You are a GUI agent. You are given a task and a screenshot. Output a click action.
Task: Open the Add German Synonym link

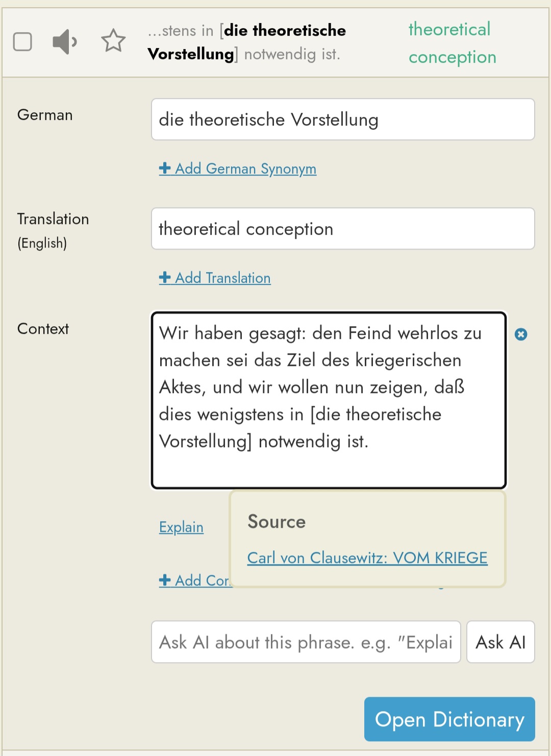[x=238, y=168]
